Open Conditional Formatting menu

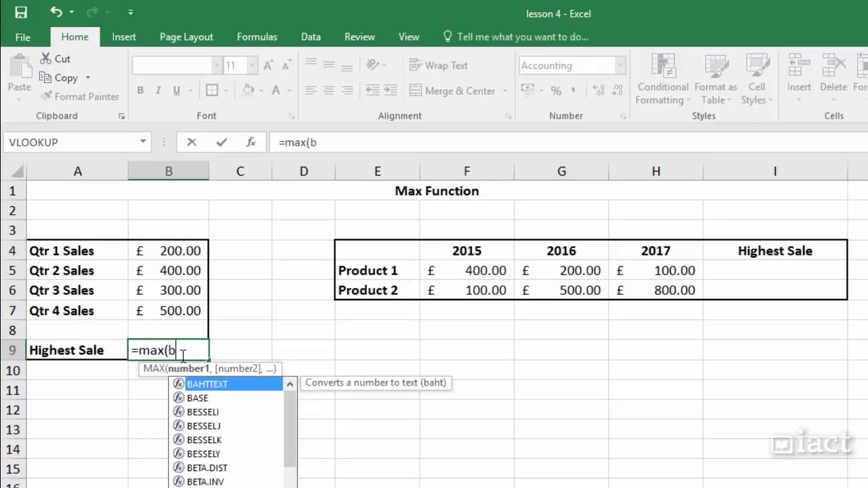click(x=663, y=79)
